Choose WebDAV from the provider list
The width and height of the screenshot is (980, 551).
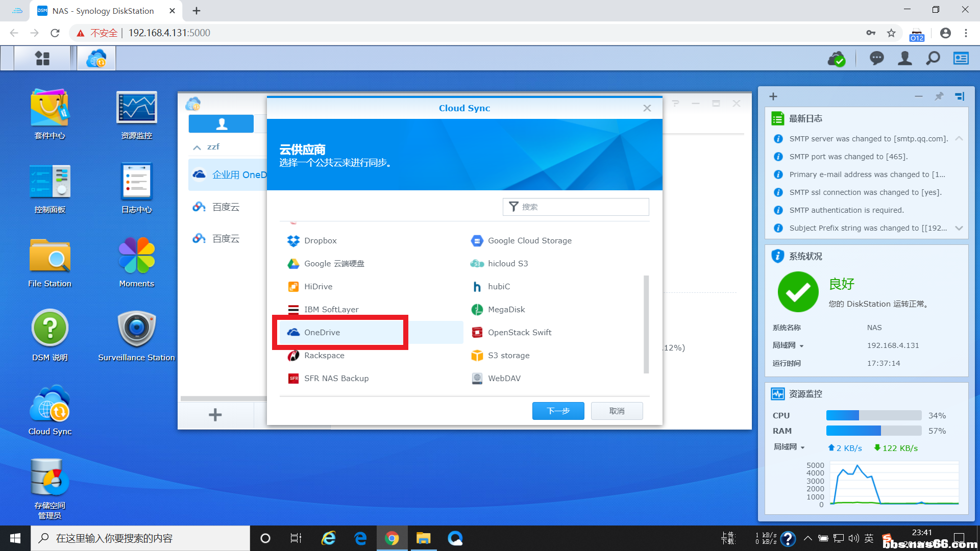point(504,379)
